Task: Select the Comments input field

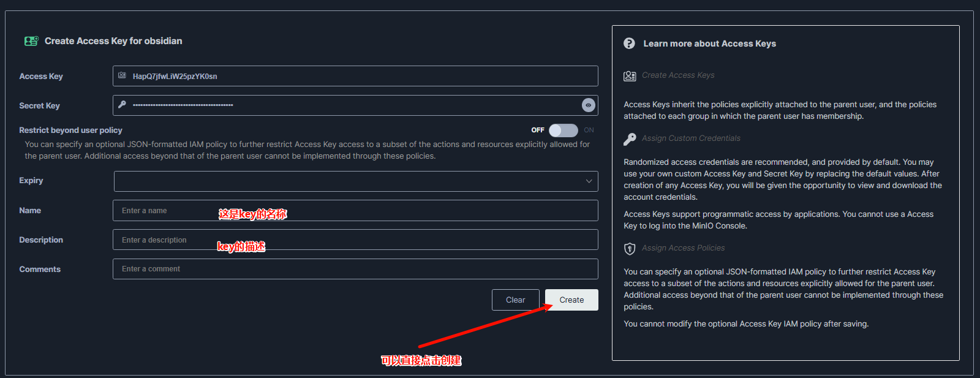Action: [355, 269]
